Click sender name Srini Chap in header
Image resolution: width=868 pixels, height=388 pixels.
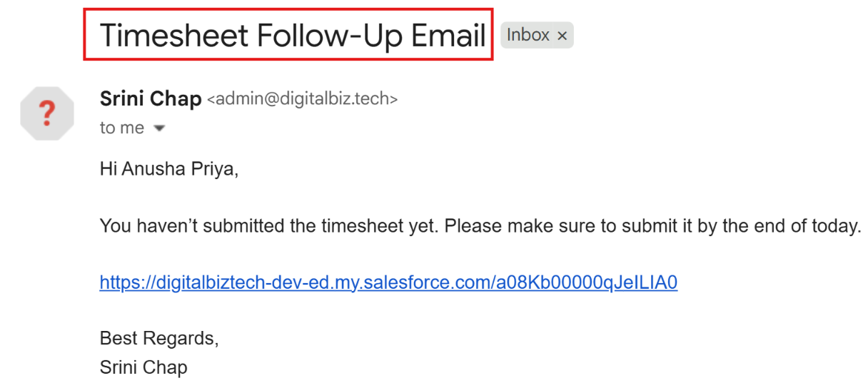[x=151, y=98]
